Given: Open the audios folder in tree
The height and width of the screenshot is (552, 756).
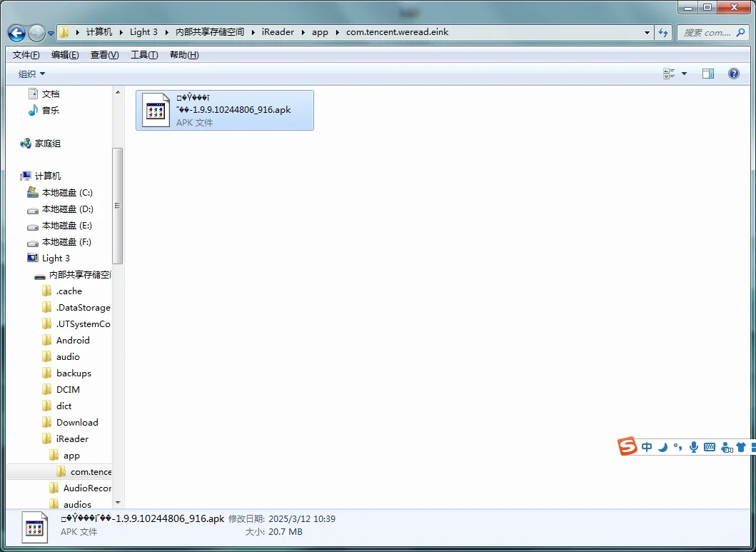Looking at the screenshot, I should point(71,505).
